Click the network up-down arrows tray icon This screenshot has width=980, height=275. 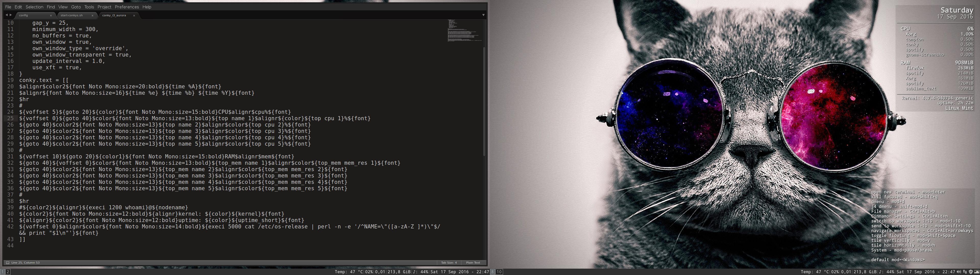pyautogui.click(x=965, y=272)
